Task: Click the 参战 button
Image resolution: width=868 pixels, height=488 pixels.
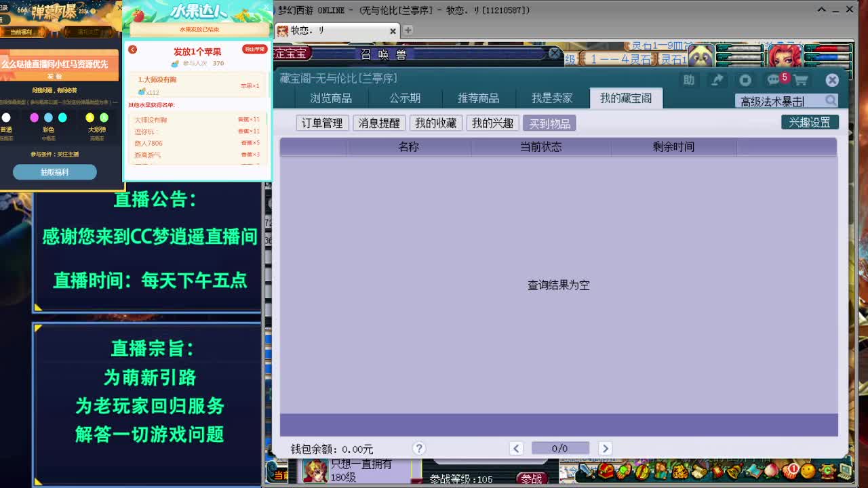Action: (531, 479)
